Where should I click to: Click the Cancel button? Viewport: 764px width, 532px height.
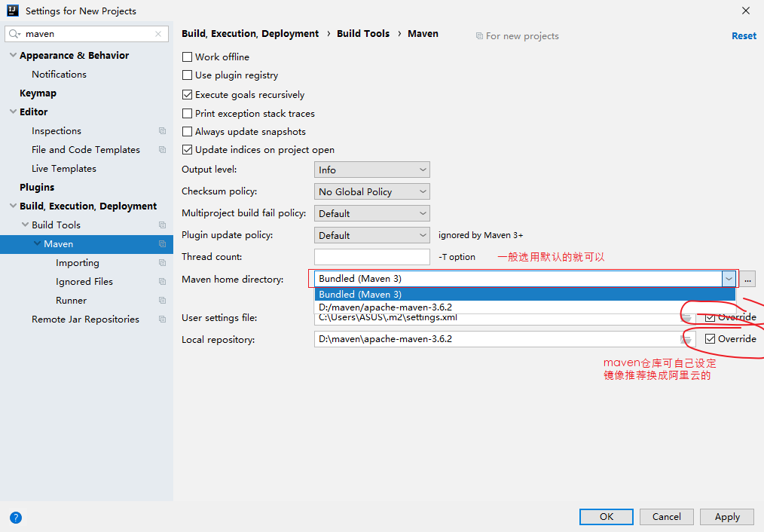(x=667, y=517)
